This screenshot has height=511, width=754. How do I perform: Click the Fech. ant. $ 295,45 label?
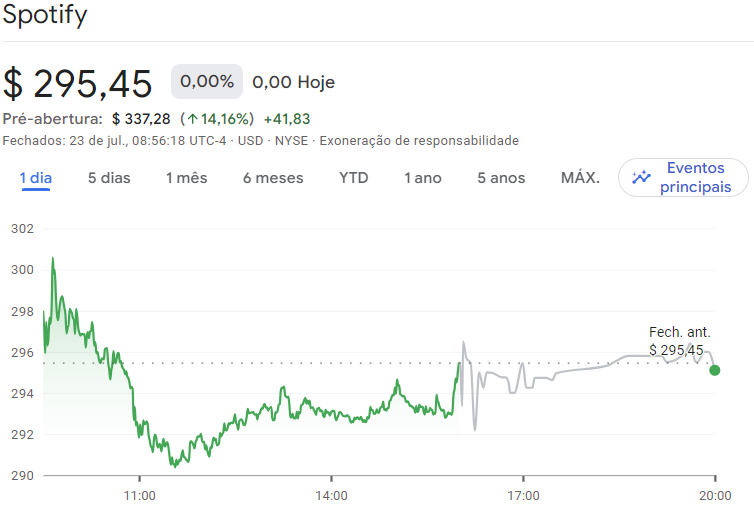[679, 341]
